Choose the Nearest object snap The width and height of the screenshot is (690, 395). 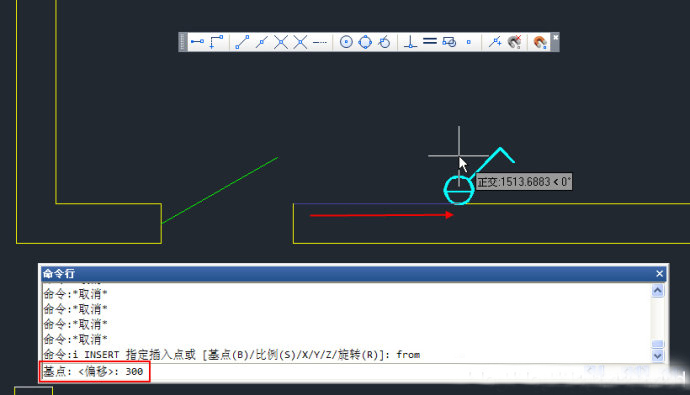pyautogui.click(x=495, y=42)
